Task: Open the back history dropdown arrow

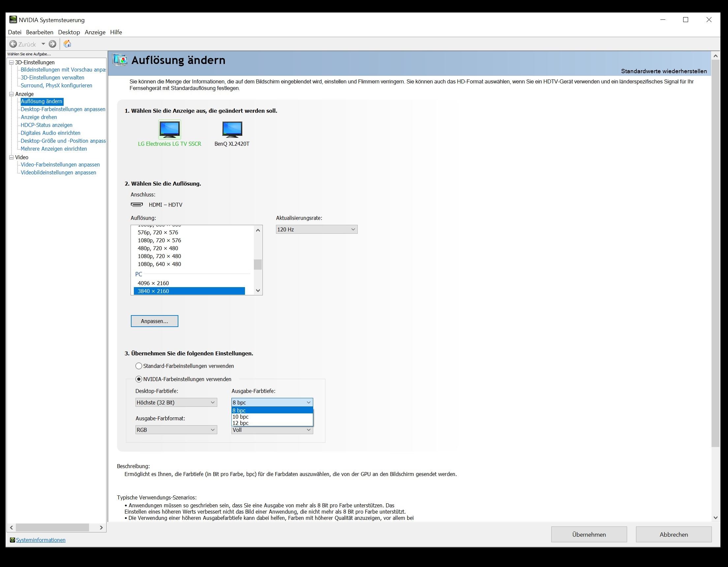Action: (43, 44)
